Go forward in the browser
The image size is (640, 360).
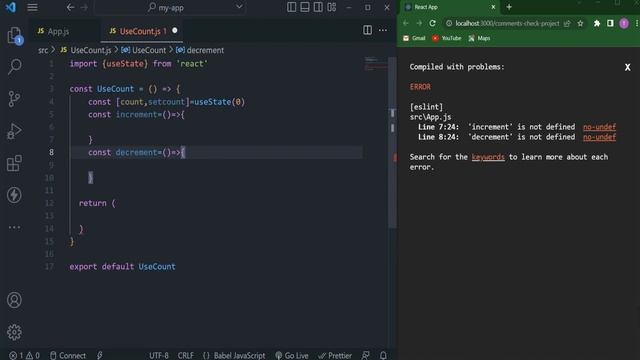[419, 23]
